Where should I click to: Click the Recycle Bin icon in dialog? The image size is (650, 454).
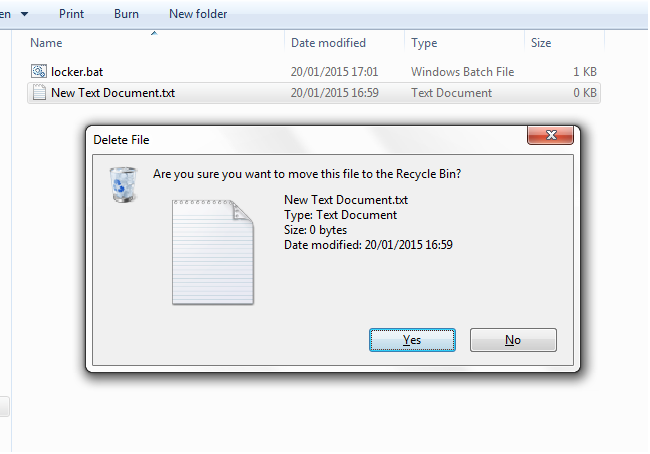[123, 185]
